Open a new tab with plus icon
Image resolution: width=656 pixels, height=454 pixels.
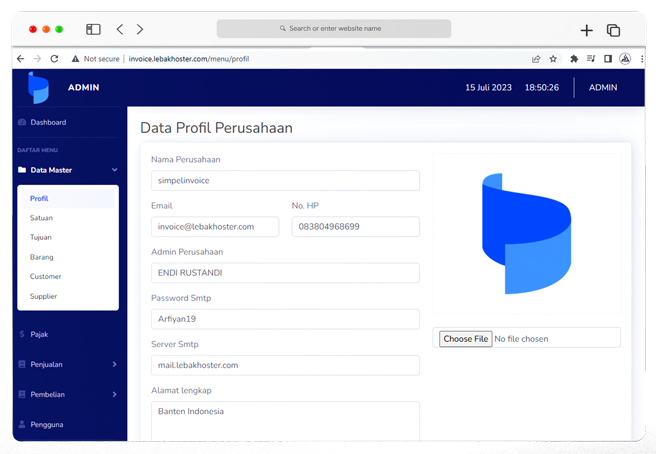[587, 30]
